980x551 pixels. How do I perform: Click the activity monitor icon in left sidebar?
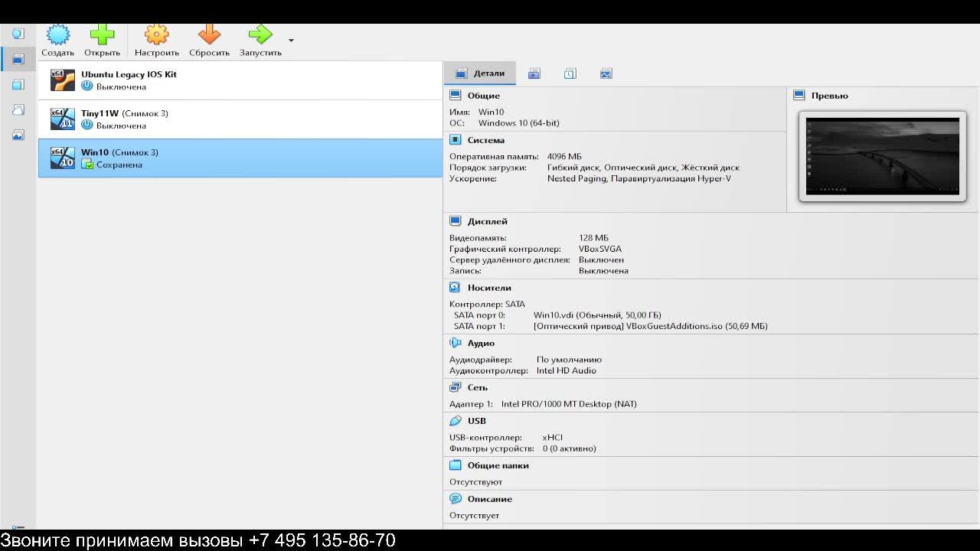(18, 135)
